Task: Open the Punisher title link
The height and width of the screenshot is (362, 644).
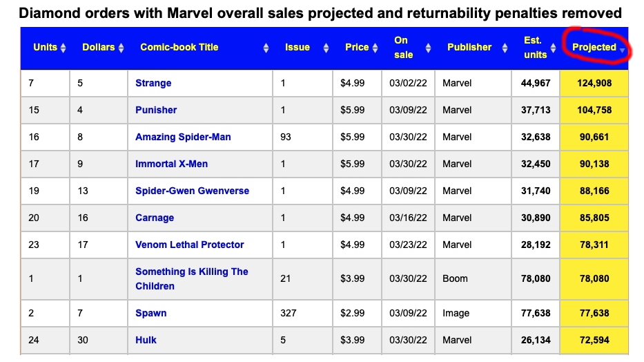Action: point(156,110)
